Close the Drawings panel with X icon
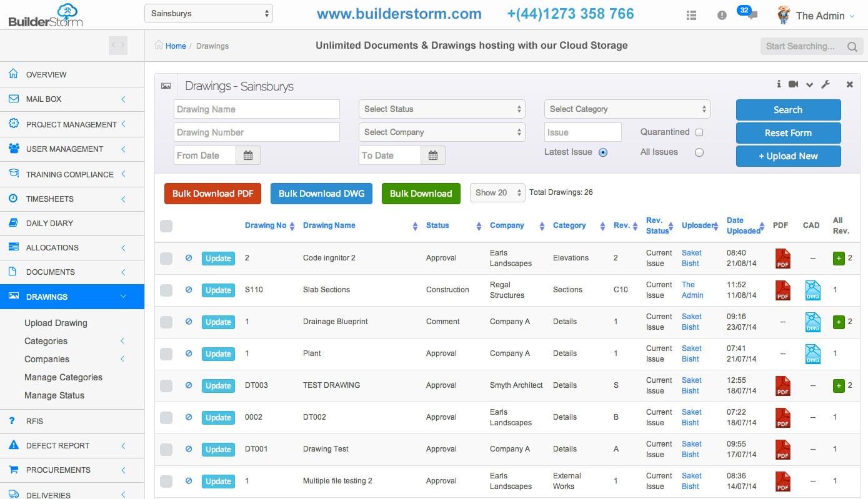 (x=850, y=84)
